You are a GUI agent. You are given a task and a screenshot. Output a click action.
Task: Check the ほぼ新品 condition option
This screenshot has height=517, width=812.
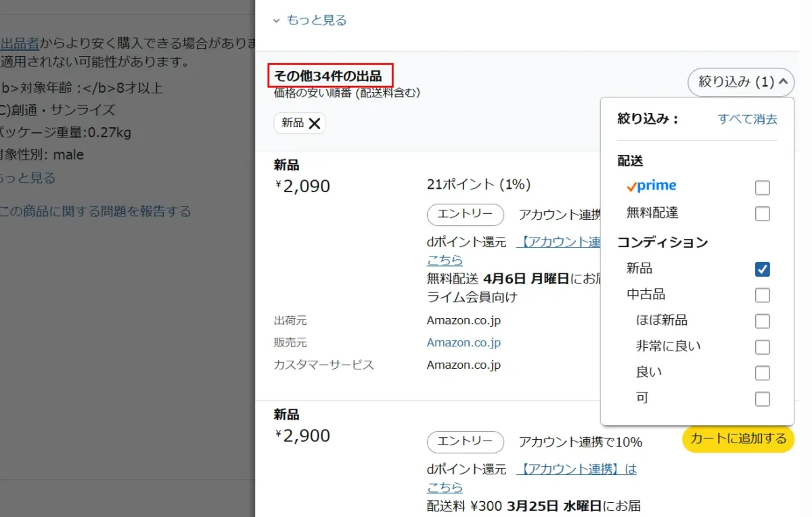click(x=763, y=321)
